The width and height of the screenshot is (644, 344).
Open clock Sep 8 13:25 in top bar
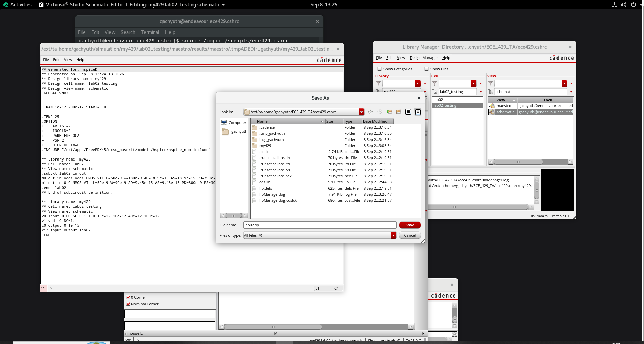pyautogui.click(x=323, y=5)
